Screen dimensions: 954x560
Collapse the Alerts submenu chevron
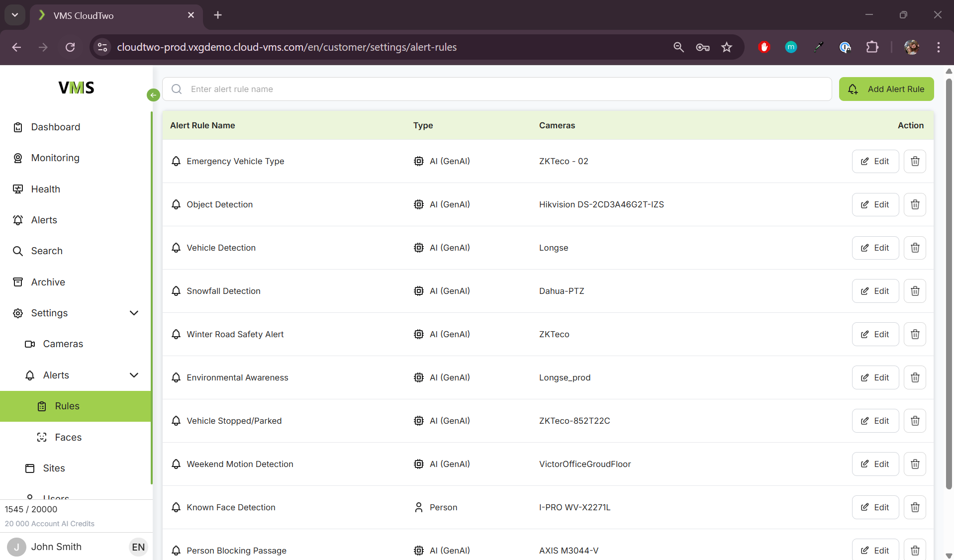[134, 375]
